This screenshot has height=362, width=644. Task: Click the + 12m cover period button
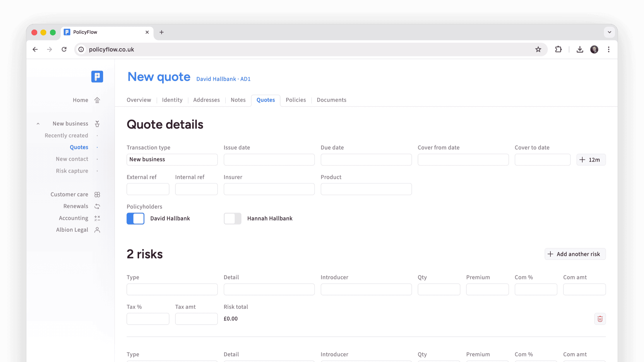(591, 160)
